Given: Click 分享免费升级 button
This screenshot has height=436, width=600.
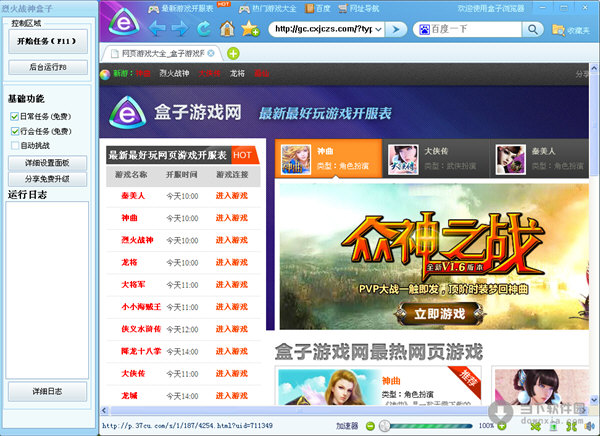Looking at the screenshot, I should [x=47, y=179].
